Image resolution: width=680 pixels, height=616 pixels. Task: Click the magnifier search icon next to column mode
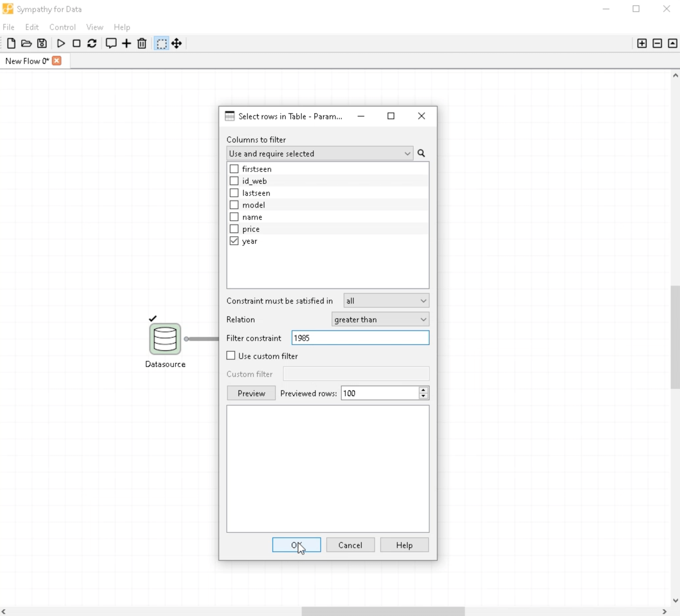(x=421, y=153)
